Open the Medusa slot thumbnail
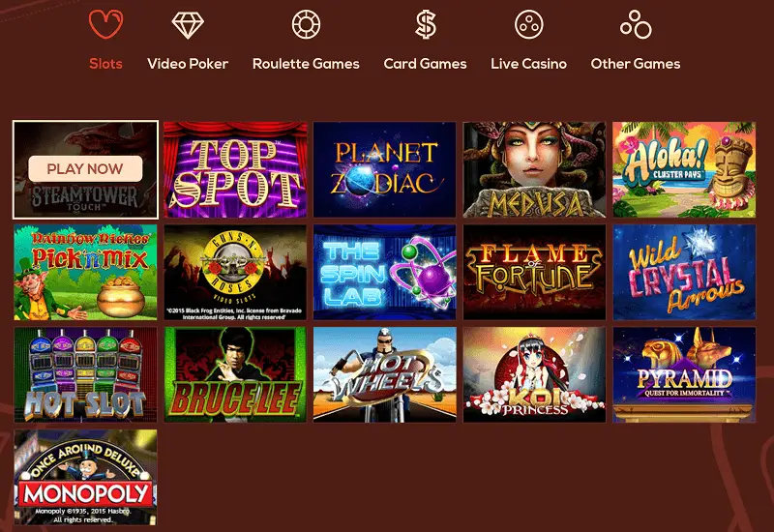 pos(534,170)
